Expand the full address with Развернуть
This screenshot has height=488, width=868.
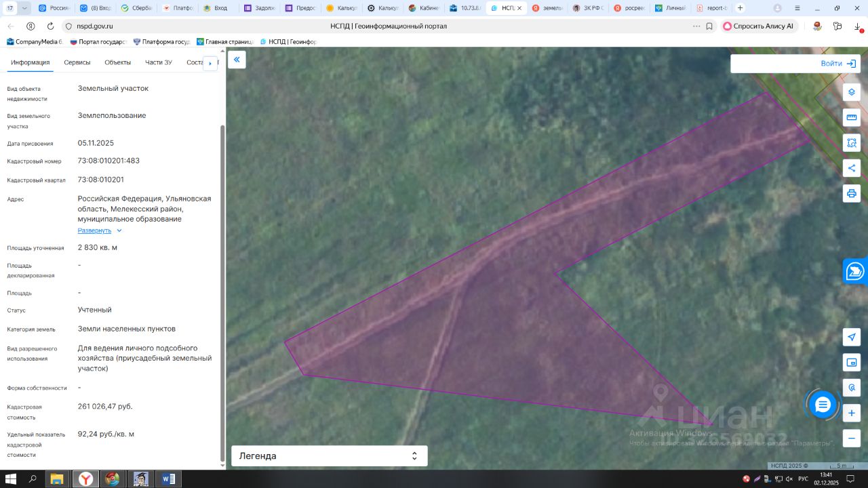pyautogui.click(x=100, y=230)
